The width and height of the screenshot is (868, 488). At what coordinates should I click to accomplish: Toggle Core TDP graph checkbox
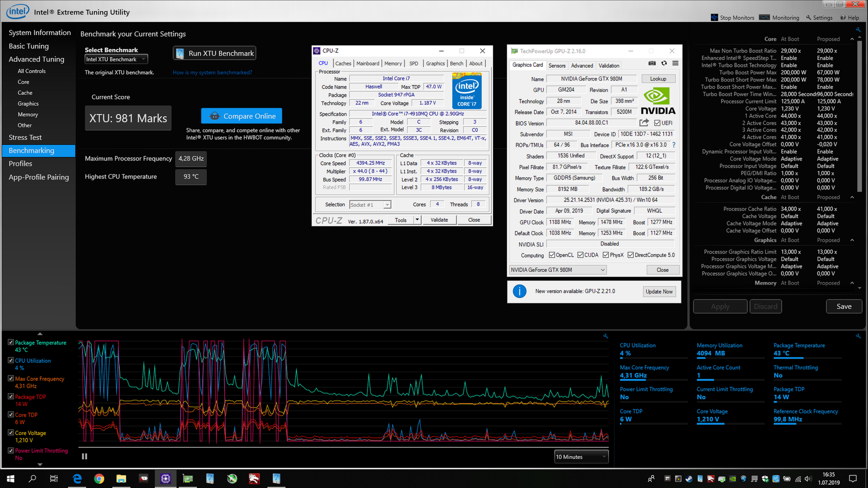coord(11,414)
